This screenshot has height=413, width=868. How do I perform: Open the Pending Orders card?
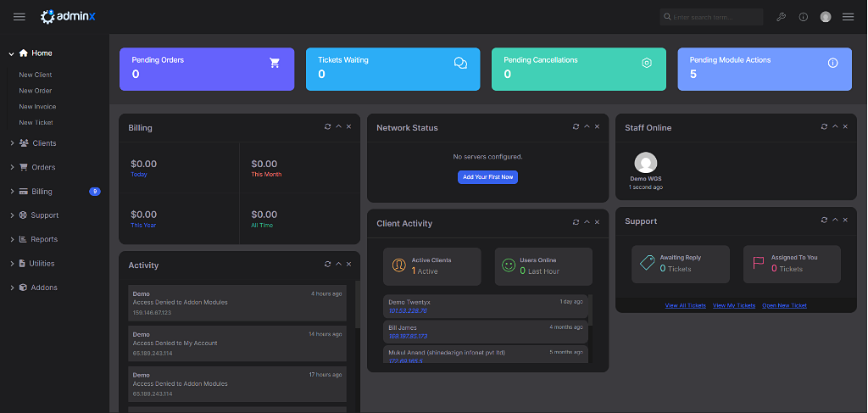point(207,69)
